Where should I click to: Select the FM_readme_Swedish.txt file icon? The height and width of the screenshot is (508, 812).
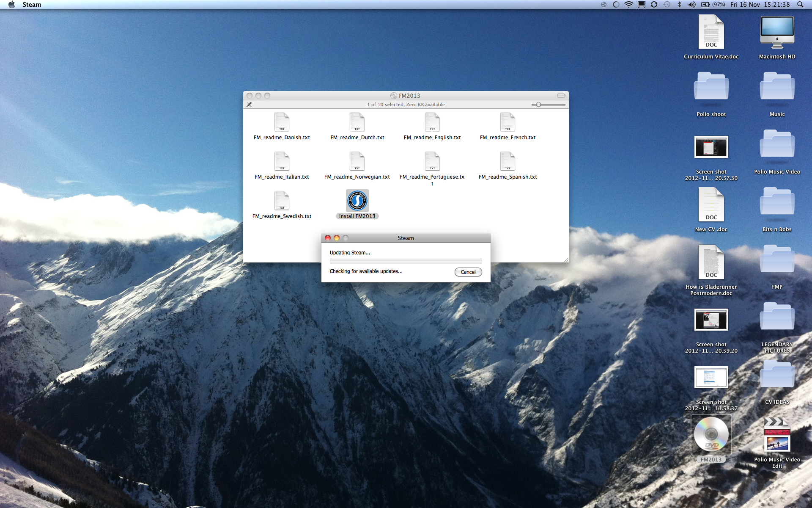282,201
